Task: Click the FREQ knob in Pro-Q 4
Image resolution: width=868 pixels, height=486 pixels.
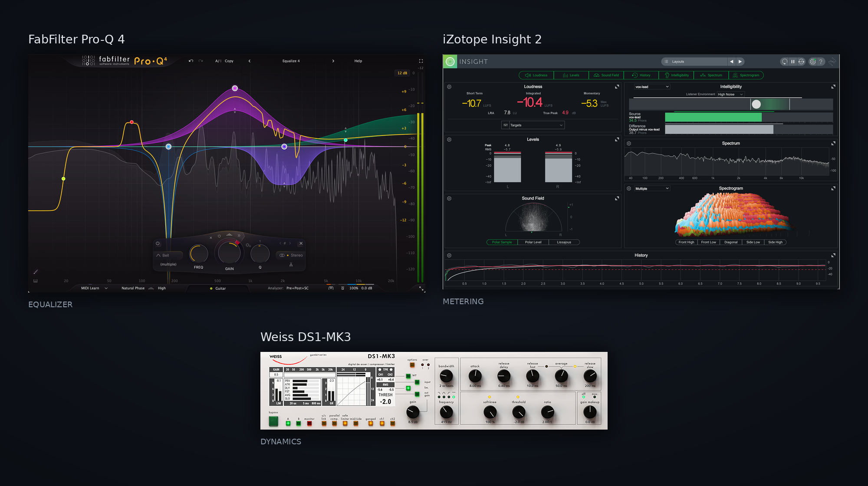Action: coord(198,253)
